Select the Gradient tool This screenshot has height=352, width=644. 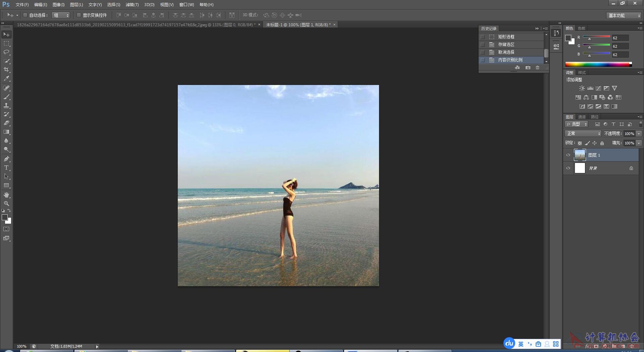click(x=6, y=132)
